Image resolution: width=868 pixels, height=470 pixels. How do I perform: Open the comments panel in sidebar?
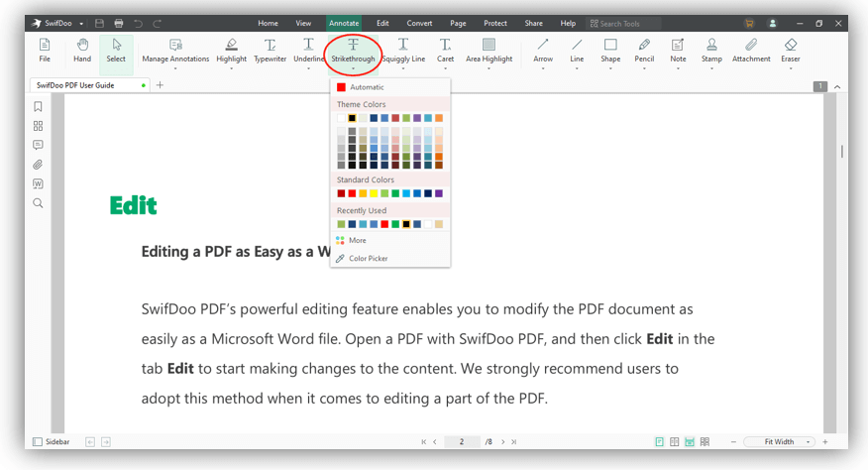coord(38,145)
